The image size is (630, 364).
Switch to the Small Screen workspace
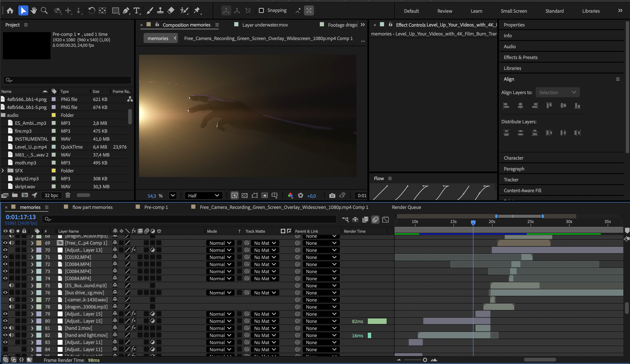pos(514,11)
